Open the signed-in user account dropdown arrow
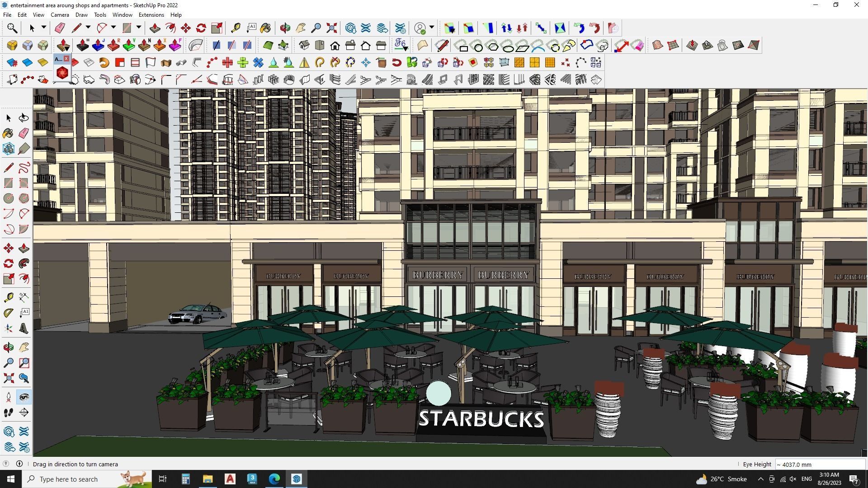This screenshot has width=868, height=488. pos(432,28)
